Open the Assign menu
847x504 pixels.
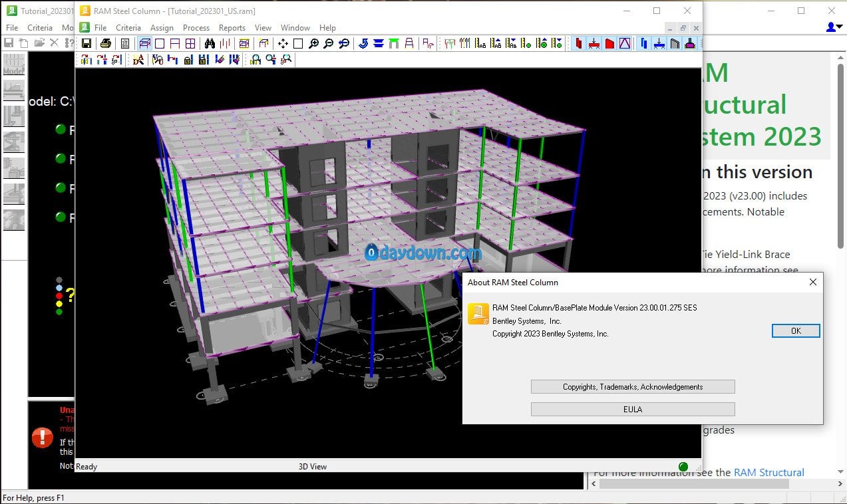tap(162, 28)
